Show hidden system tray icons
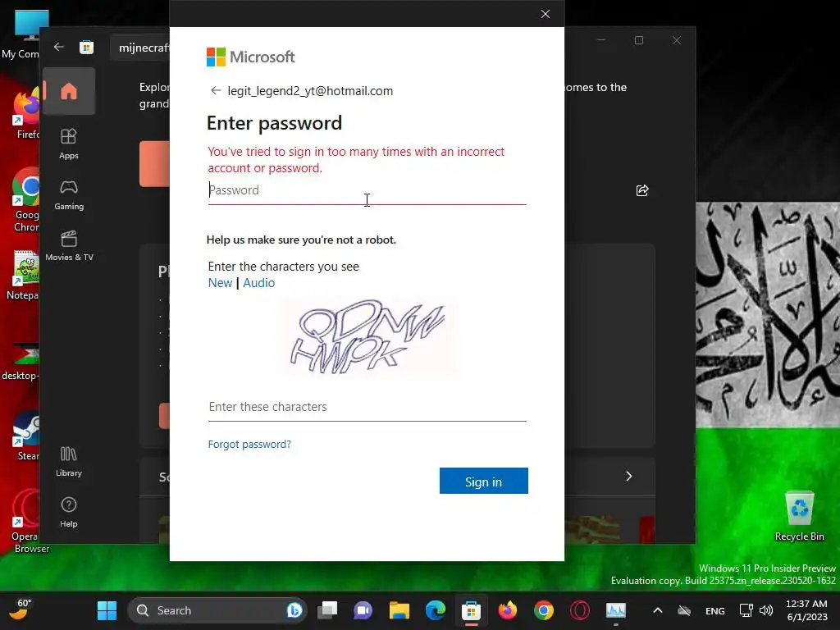Viewport: 840px width, 630px height. (658, 610)
